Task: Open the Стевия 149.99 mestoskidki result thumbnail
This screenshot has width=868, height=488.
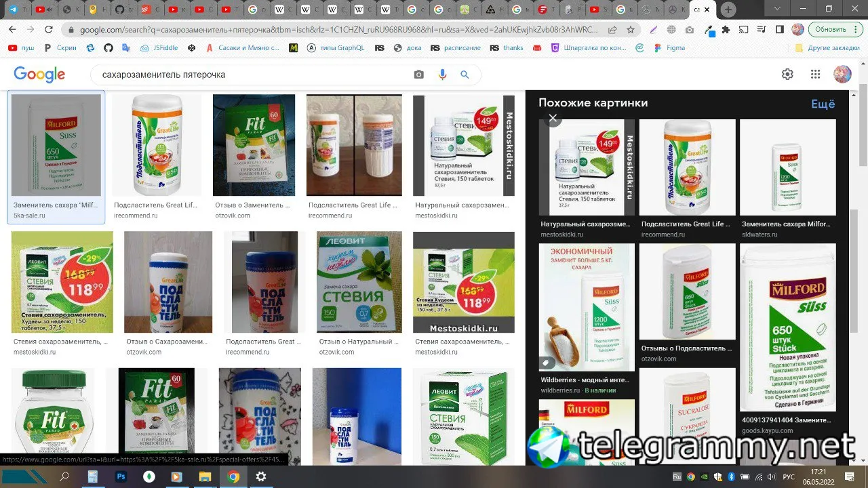Action: [464, 145]
